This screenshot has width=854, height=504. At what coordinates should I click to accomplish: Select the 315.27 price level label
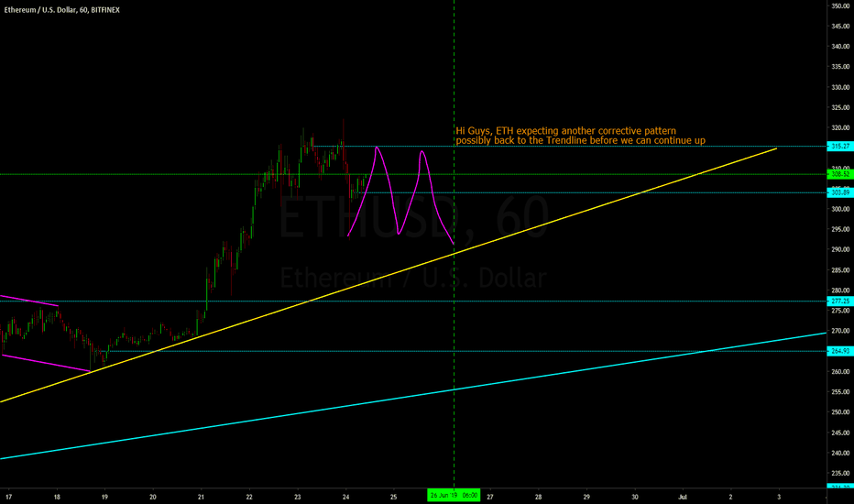coord(840,146)
